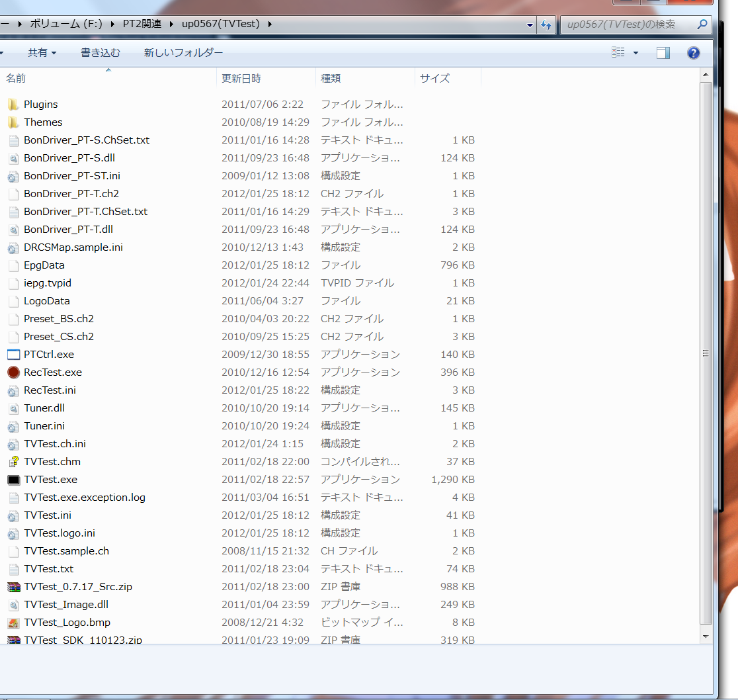Sort by 名前 column header
Image resolution: width=738 pixels, height=700 pixels.
point(108,78)
